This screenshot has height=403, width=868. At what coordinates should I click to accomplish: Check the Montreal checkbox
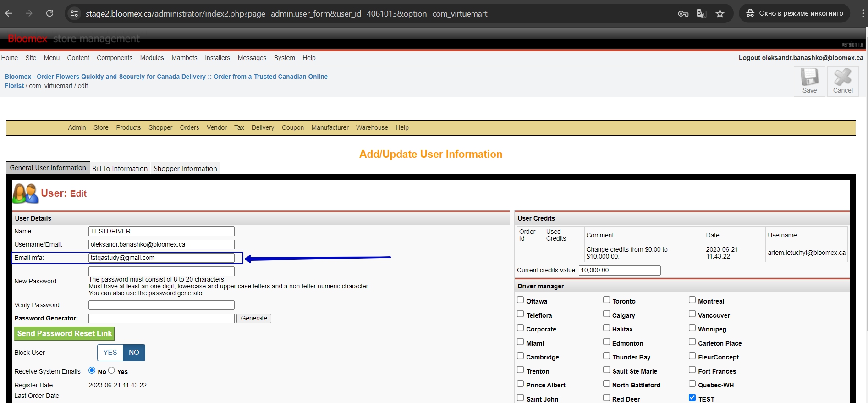[x=692, y=300]
